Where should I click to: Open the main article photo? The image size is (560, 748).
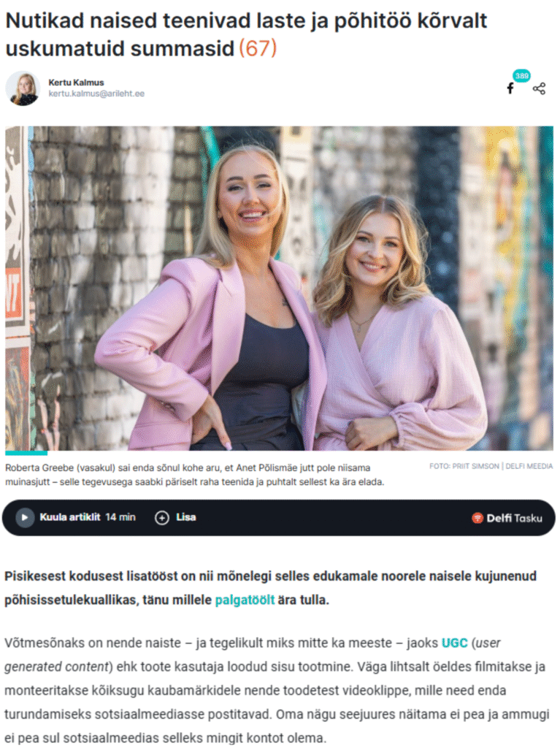[280, 288]
